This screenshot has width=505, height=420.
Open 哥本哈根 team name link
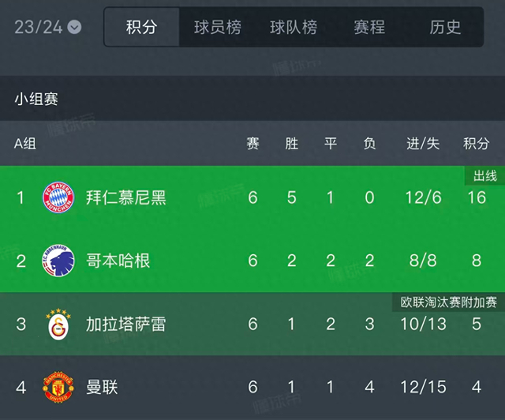(x=118, y=261)
